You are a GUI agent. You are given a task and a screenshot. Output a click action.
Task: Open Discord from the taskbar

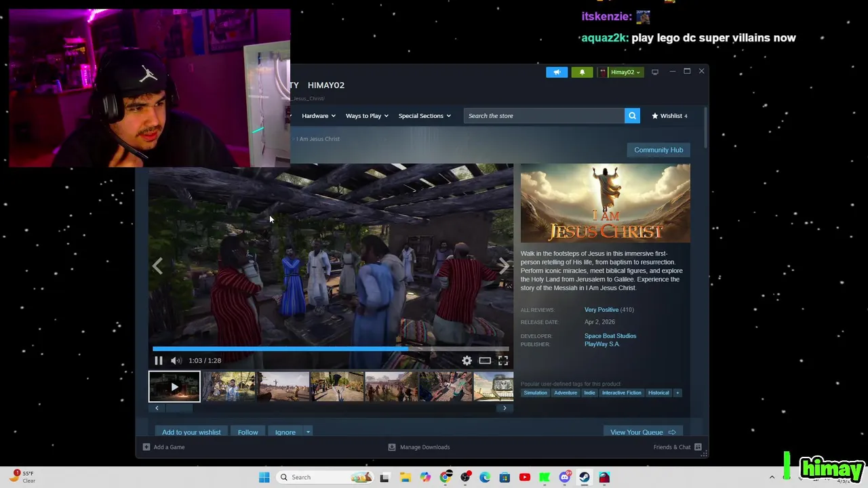click(564, 477)
